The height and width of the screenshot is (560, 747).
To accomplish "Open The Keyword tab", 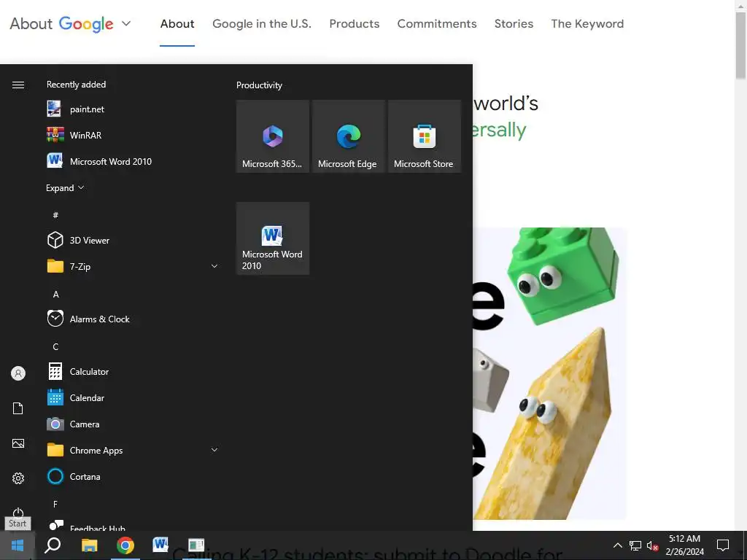I will [x=587, y=24].
